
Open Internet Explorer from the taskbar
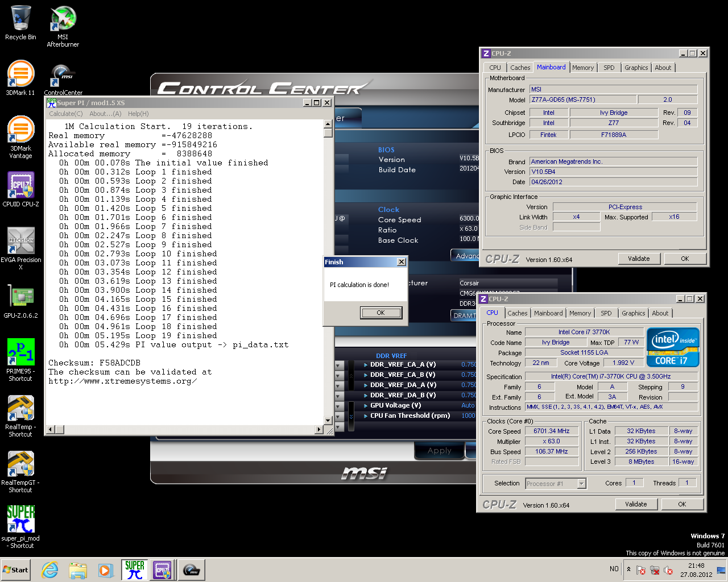pos(50,570)
